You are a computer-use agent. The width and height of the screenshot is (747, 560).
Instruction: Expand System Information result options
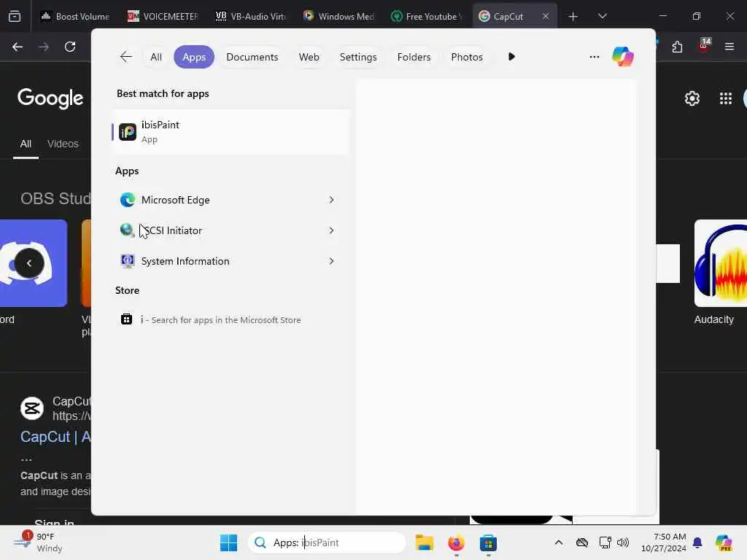pos(332,261)
